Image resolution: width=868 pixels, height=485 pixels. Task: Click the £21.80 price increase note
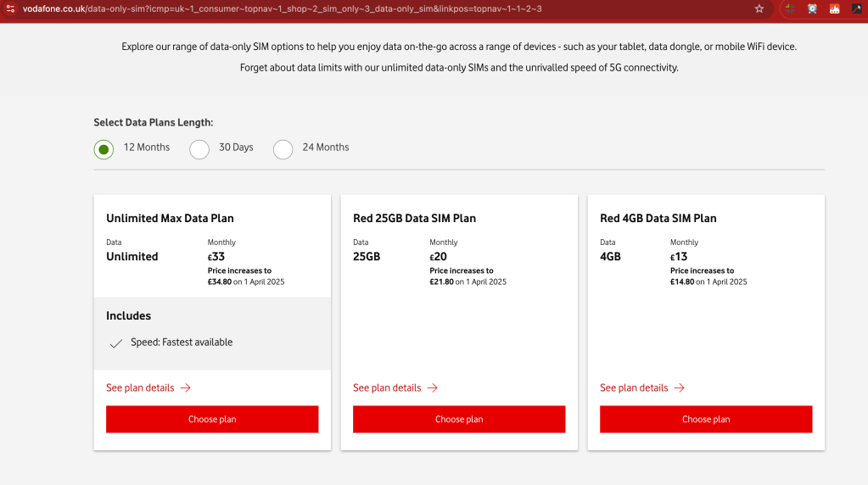tap(468, 276)
